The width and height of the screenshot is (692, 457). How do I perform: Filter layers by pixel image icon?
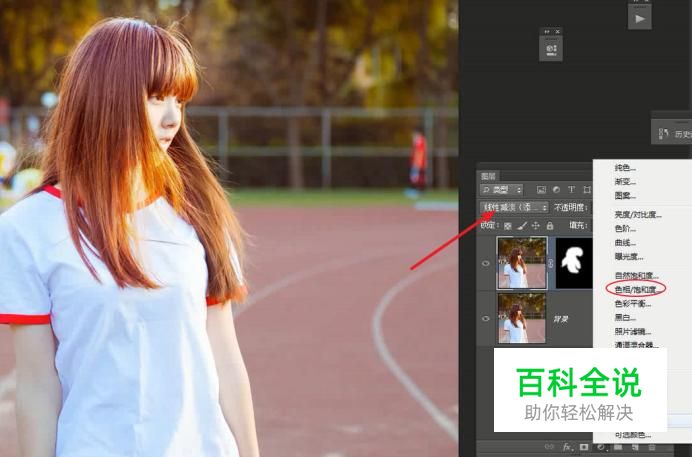[x=541, y=190]
